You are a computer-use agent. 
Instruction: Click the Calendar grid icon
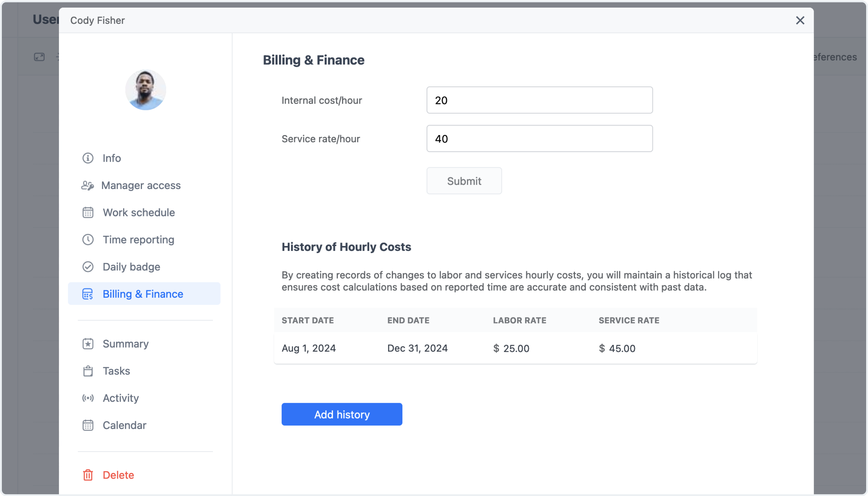coord(88,425)
